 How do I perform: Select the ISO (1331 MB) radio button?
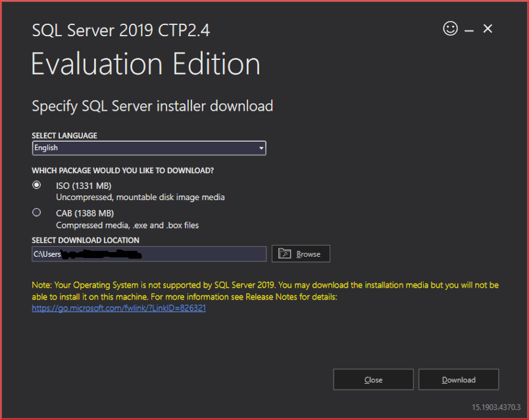click(x=36, y=185)
